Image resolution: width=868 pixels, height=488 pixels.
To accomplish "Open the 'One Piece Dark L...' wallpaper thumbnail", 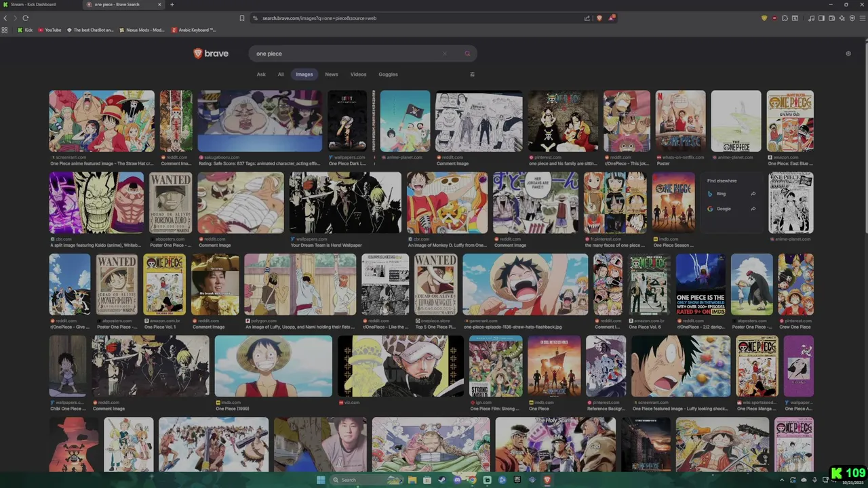I will [347, 121].
